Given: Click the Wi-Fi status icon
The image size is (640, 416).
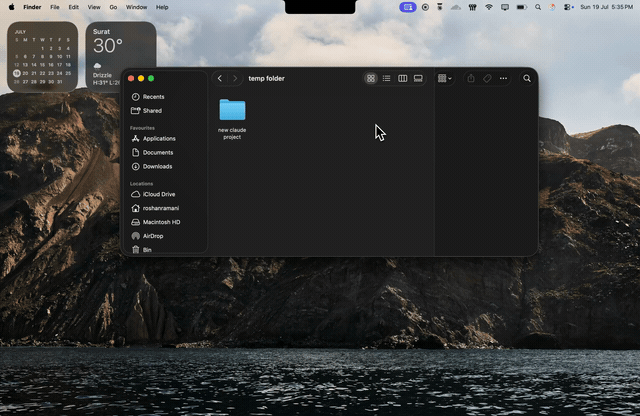Looking at the screenshot, I should click(489, 7).
